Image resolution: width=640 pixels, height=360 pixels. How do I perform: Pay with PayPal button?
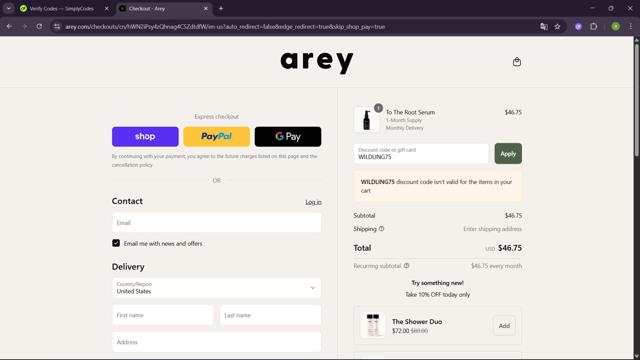(216, 136)
